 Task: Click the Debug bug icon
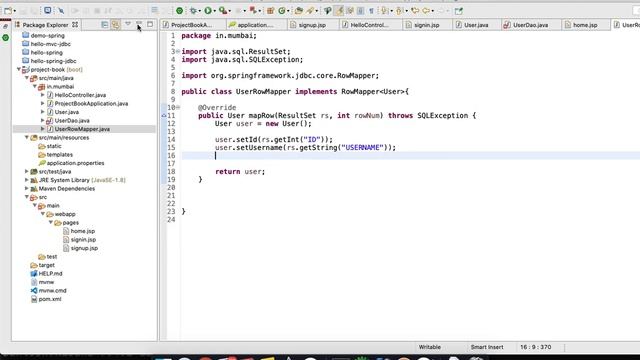coord(193,11)
